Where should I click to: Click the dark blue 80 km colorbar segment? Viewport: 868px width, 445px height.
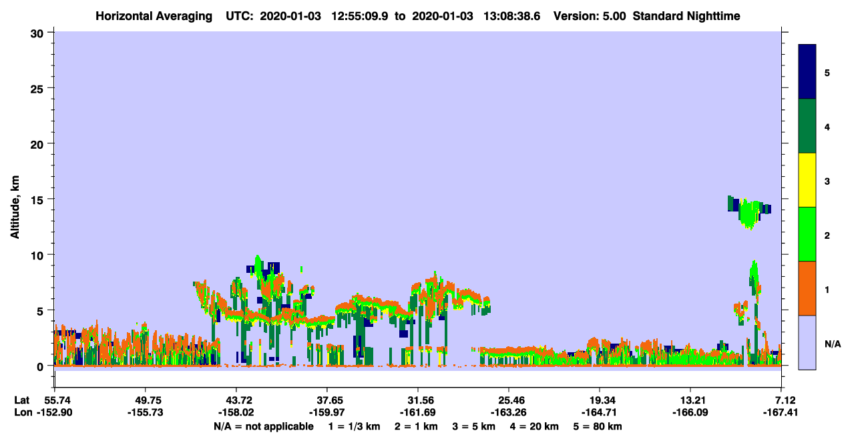pyautogui.click(x=807, y=71)
